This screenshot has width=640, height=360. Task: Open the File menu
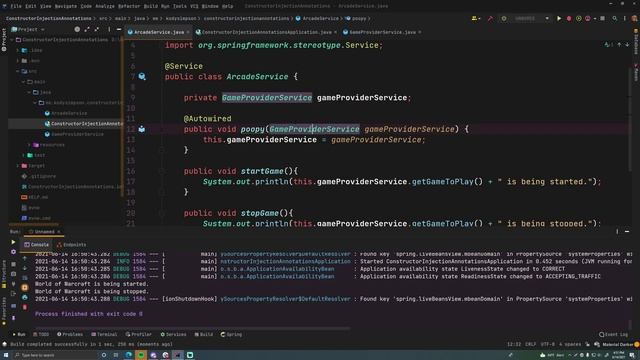pyautogui.click(x=16, y=6)
